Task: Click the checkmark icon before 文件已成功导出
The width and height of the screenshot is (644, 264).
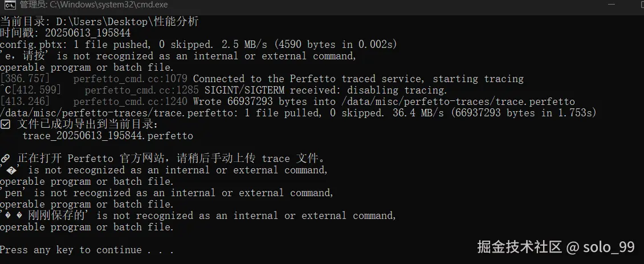Action: pos(5,124)
